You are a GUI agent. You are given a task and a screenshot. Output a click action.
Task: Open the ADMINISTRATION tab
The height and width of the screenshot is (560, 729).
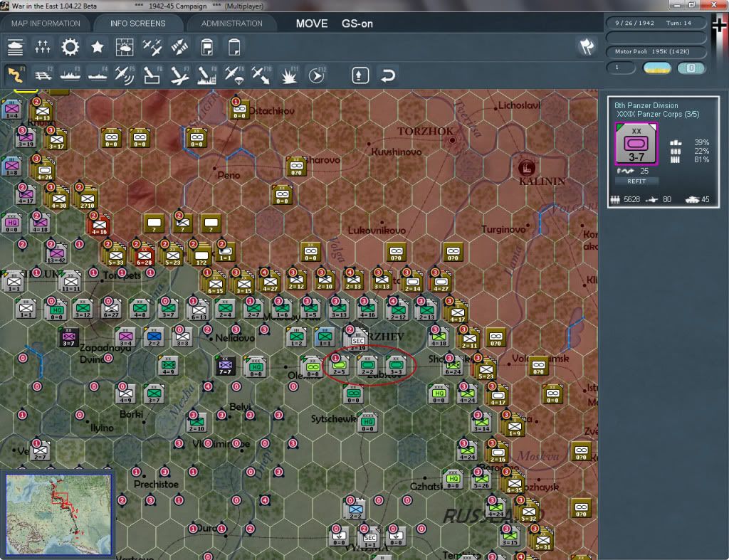click(x=231, y=23)
